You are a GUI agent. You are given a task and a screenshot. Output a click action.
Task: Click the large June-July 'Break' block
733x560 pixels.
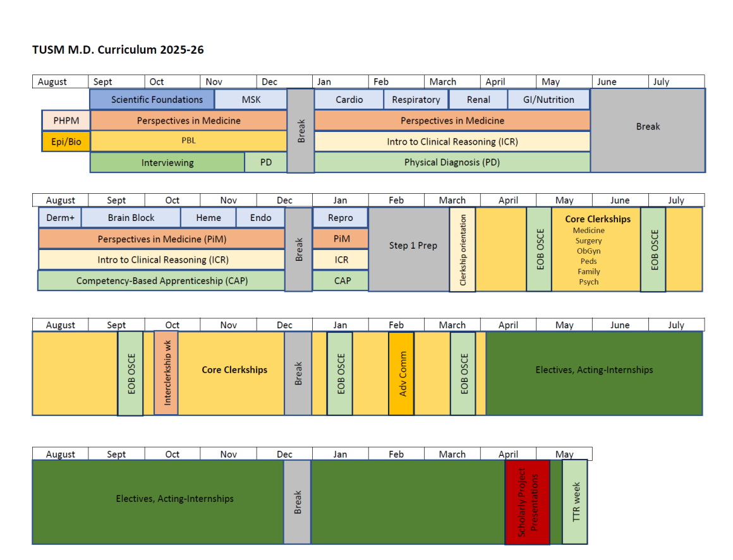[x=648, y=131]
